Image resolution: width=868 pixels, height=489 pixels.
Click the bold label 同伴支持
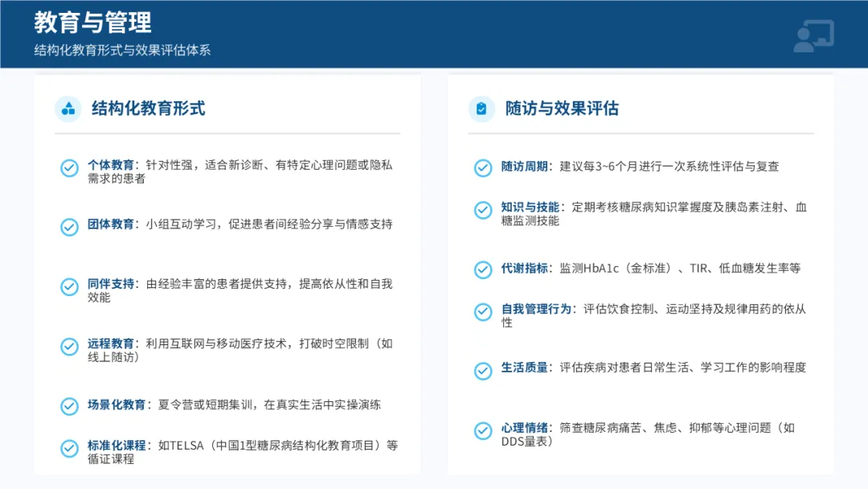(111, 284)
